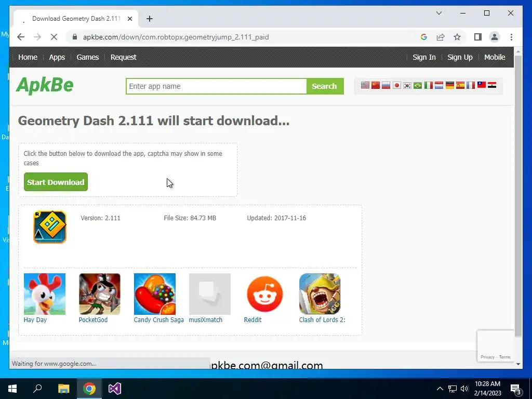
Task: Open the notification center icon
Action: coord(515,389)
